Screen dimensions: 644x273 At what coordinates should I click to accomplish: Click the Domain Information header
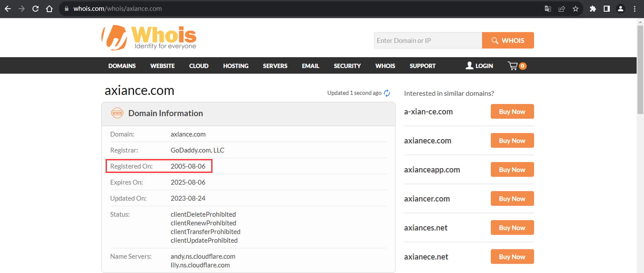[248, 114]
